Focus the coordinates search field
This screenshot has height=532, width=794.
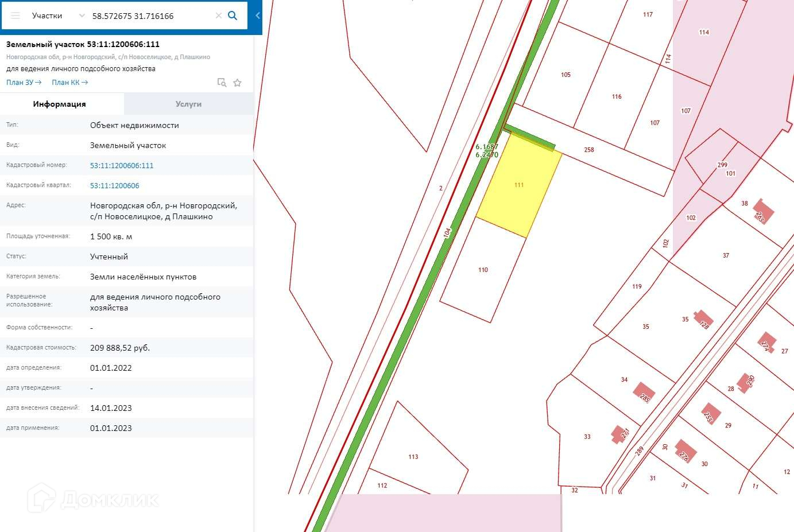click(x=152, y=15)
